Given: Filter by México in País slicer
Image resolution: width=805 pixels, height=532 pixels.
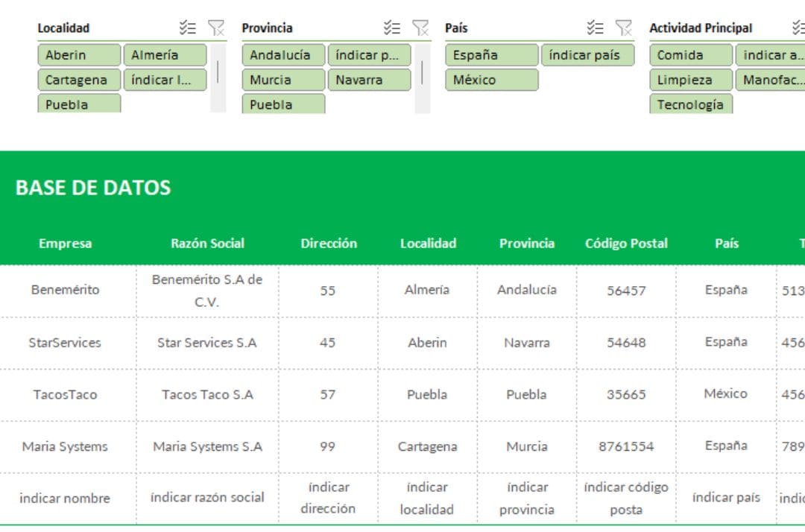Looking at the screenshot, I should [492, 80].
